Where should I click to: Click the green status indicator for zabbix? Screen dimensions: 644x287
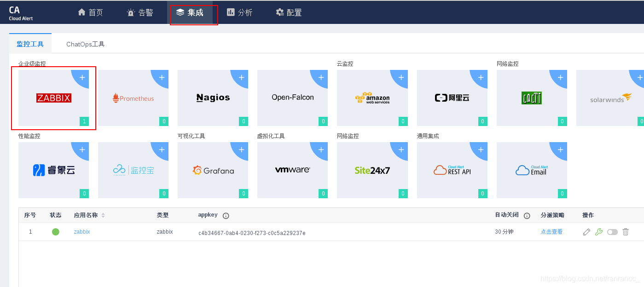coord(55,231)
